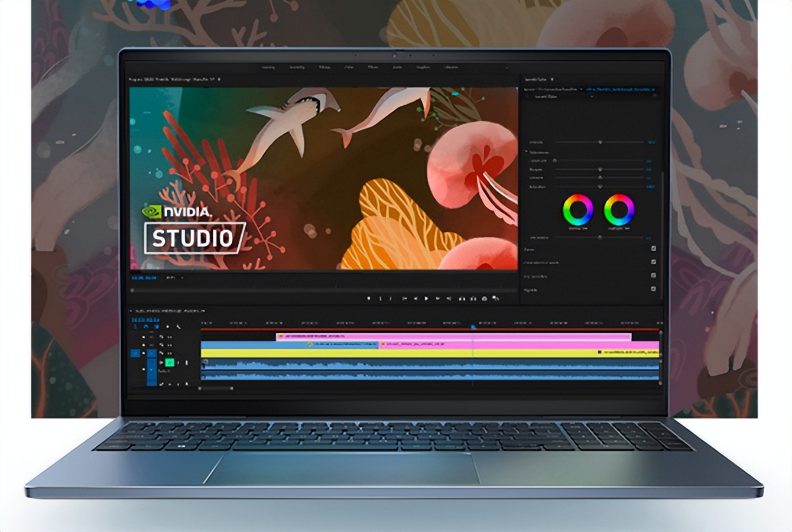Viewport: 792px width, 532px height.
Task: Switch to the Effects workspace tab
Action: [x=373, y=67]
